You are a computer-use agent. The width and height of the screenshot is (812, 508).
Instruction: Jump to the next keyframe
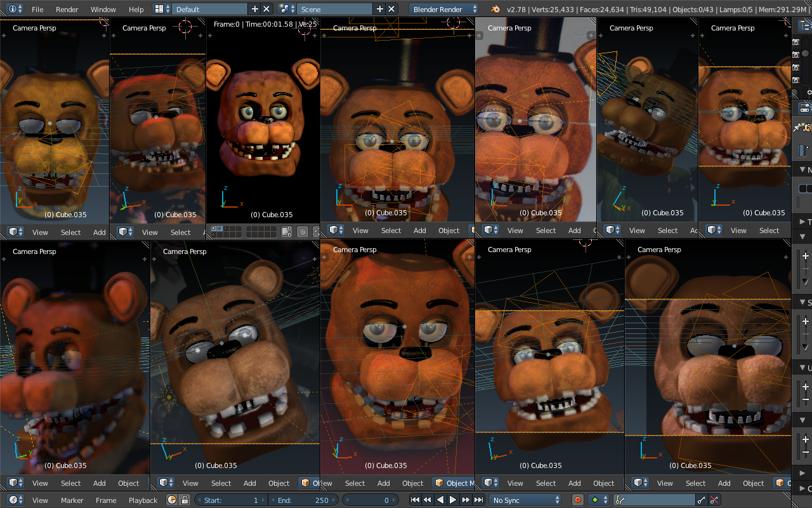[465, 500]
